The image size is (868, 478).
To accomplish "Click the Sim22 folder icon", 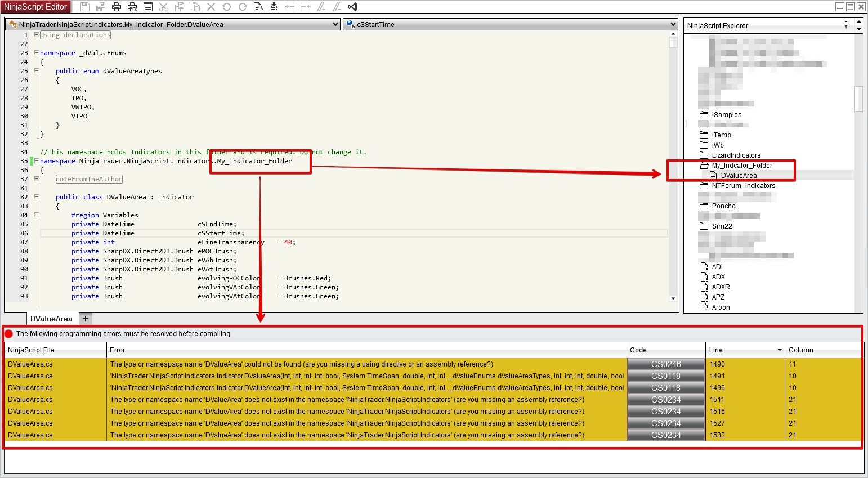I will 704,226.
